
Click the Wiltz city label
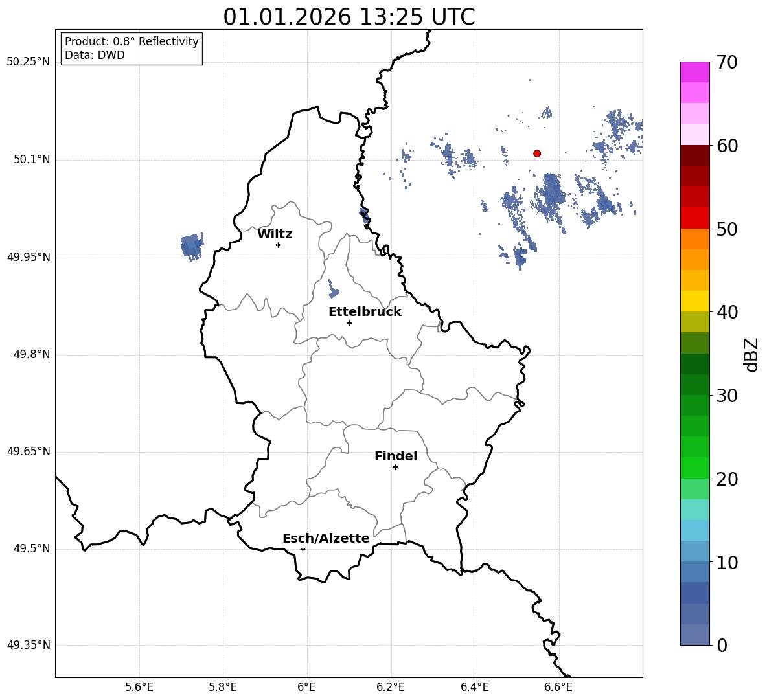point(275,234)
